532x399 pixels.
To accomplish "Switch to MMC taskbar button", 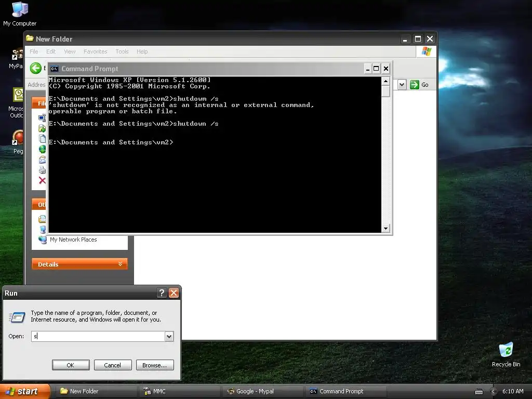I will pyautogui.click(x=179, y=392).
